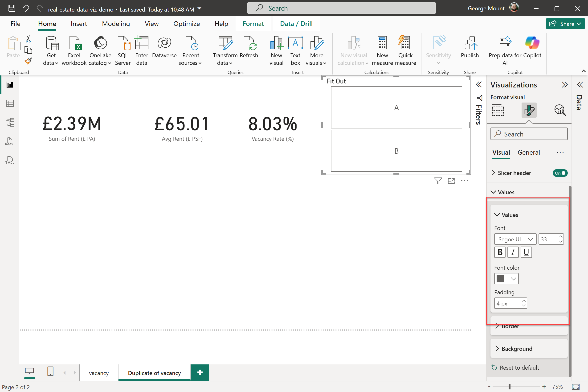Click Focus mode icon below slicer

(451, 181)
